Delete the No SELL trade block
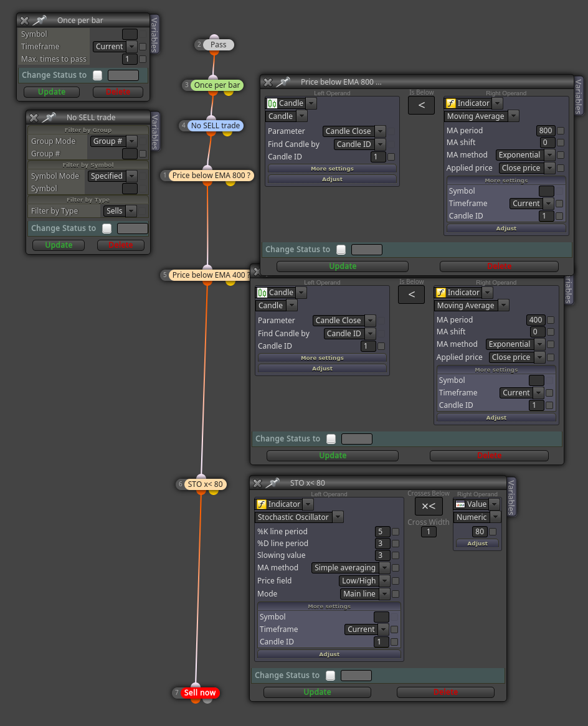This screenshot has width=588, height=726. [120, 245]
